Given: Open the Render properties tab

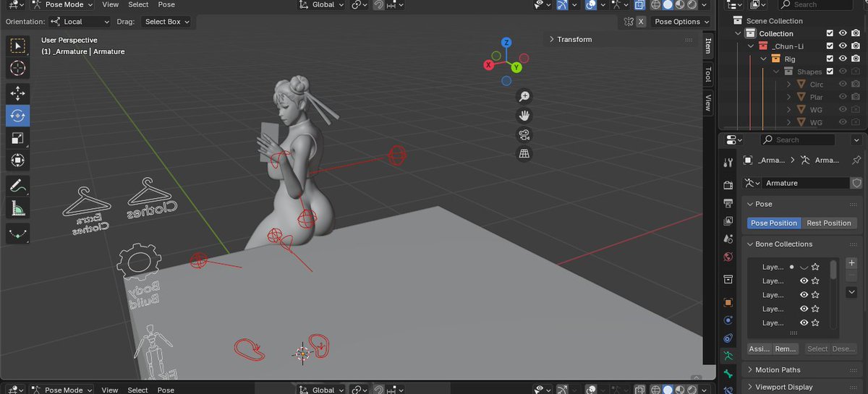Looking at the screenshot, I should click(x=728, y=185).
